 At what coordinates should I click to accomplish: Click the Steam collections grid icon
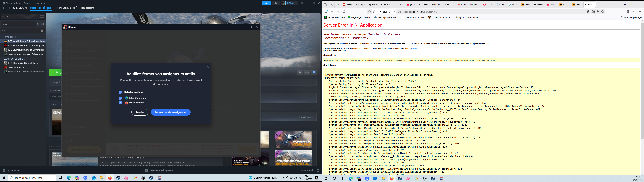pyautogui.click(x=42, y=16)
